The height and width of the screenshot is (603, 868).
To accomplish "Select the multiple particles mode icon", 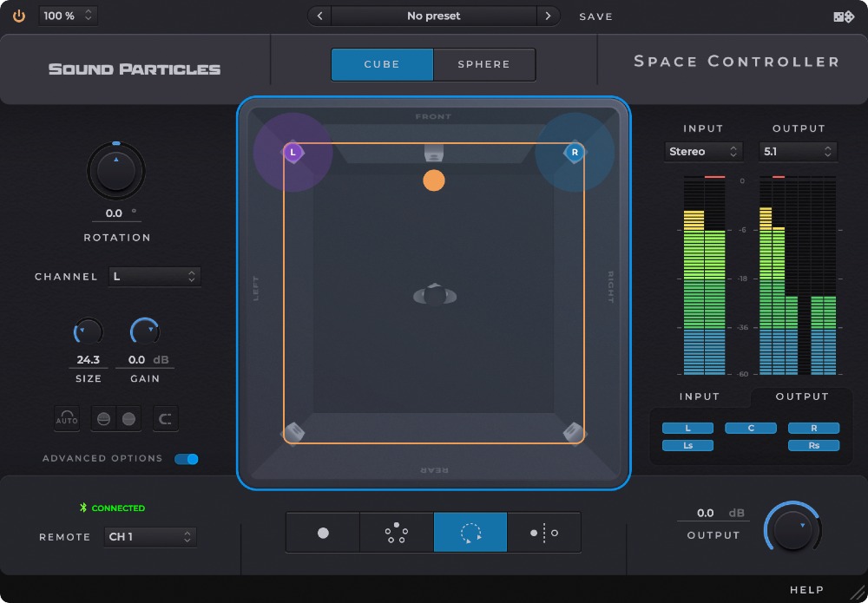I will (x=396, y=532).
